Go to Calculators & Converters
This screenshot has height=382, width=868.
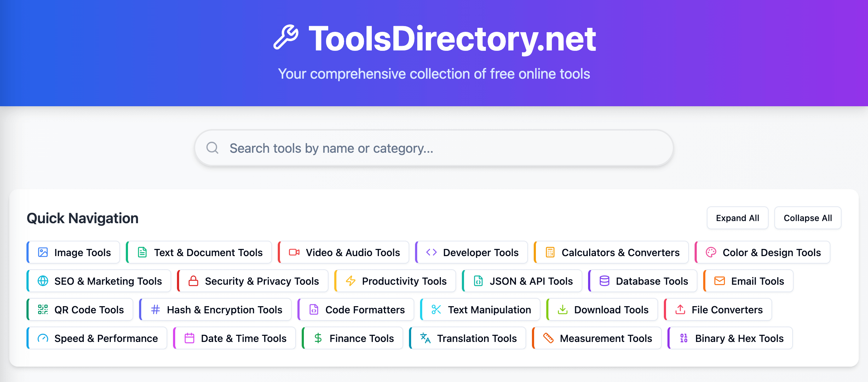pos(611,253)
